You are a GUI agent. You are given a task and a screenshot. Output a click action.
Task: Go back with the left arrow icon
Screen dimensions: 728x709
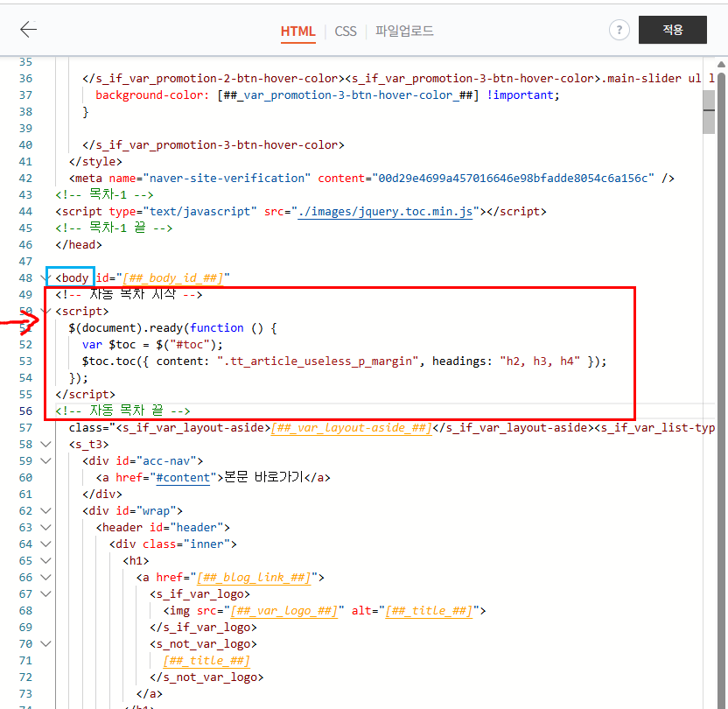coord(28,29)
